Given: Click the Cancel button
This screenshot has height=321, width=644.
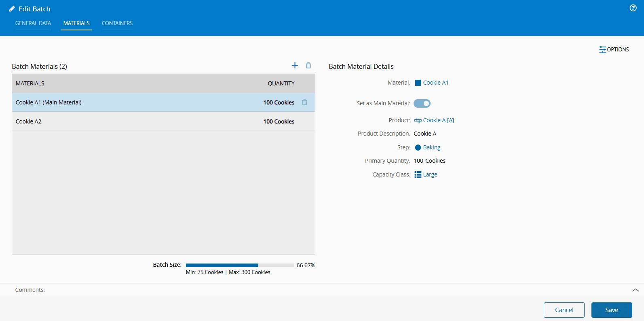Looking at the screenshot, I should point(564,310).
